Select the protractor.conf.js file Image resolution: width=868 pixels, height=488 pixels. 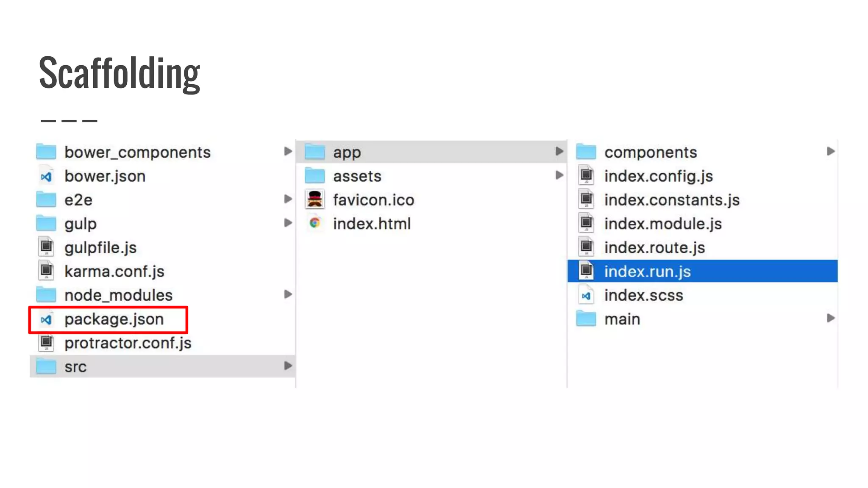tap(128, 343)
